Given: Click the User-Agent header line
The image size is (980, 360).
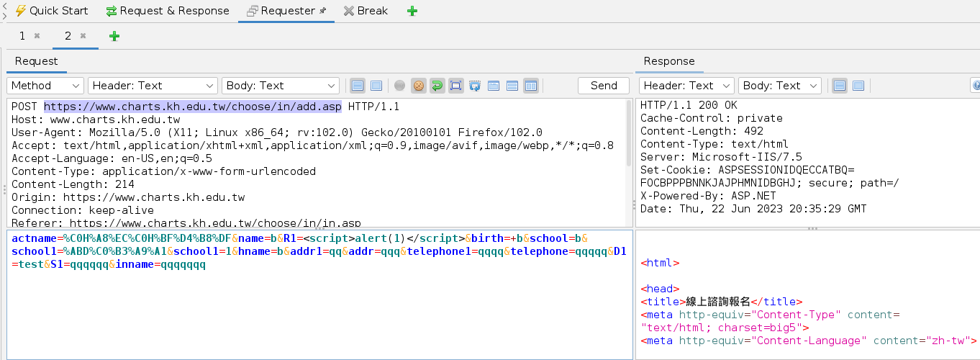Looking at the screenshot, I should [x=277, y=132].
